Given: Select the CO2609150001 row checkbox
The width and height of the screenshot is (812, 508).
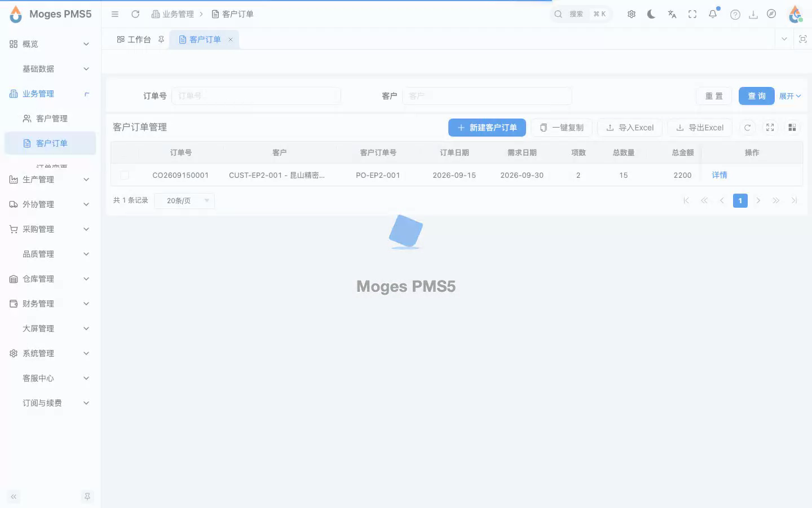Looking at the screenshot, I should 125,175.
